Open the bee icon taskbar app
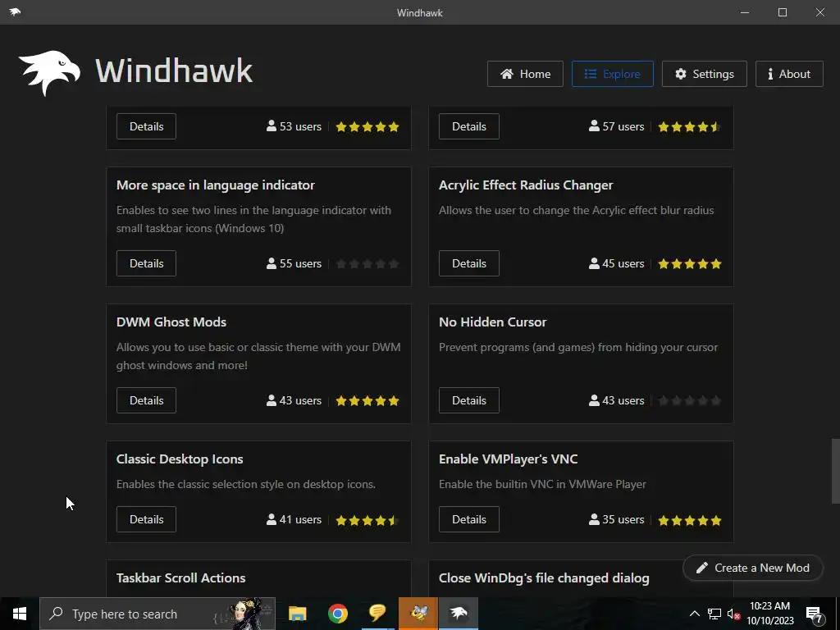The height and width of the screenshot is (630, 840). click(418, 614)
